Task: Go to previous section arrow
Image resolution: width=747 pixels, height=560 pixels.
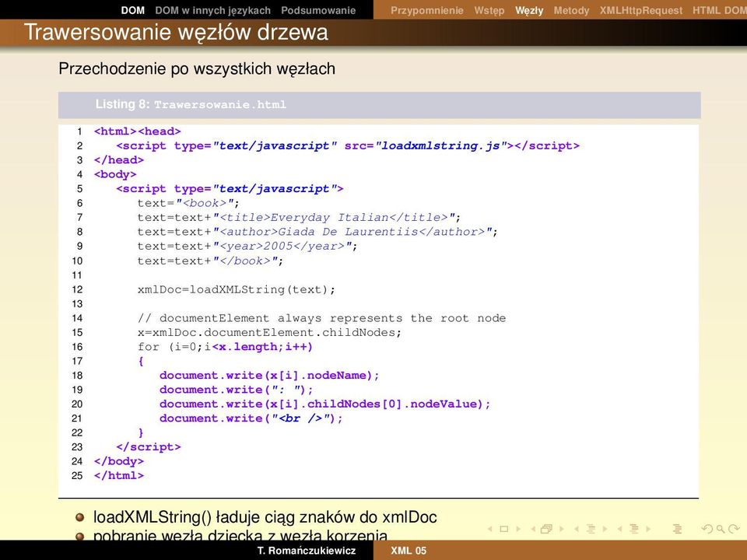Action: (620, 529)
